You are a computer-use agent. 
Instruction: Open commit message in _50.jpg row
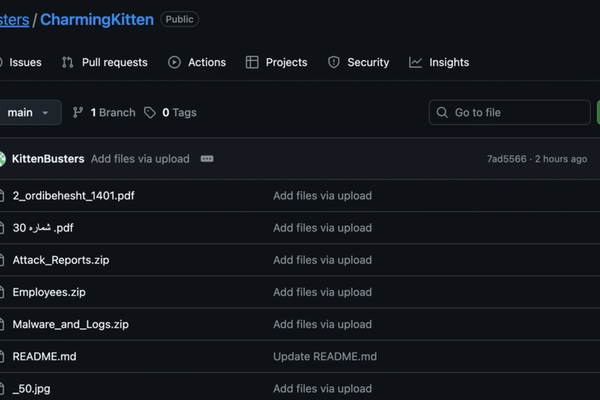click(322, 389)
